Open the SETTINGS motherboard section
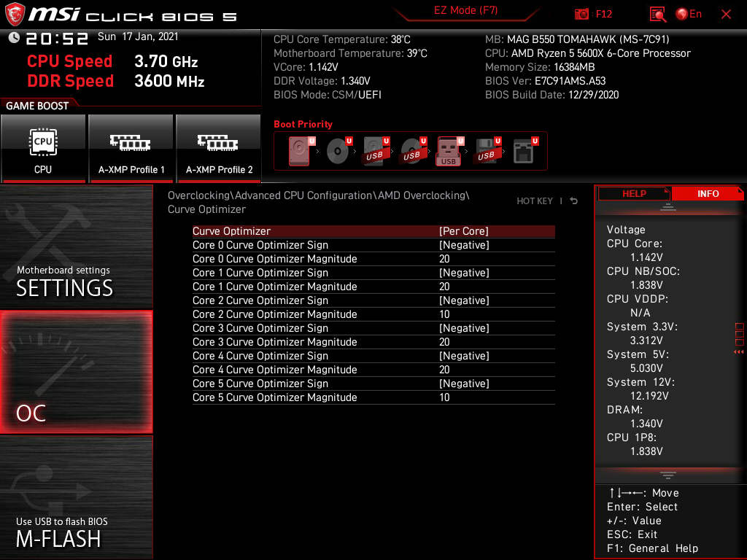 (76, 246)
